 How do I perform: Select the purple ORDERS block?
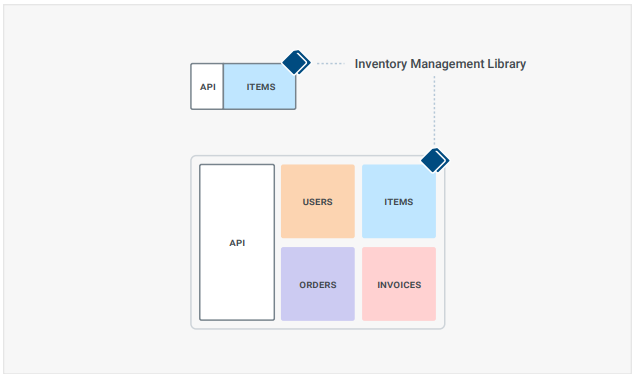click(318, 284)
